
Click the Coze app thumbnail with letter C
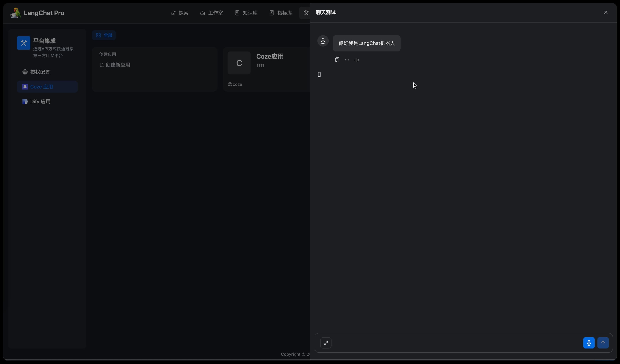pyautogui.click(x=239, y=63)
